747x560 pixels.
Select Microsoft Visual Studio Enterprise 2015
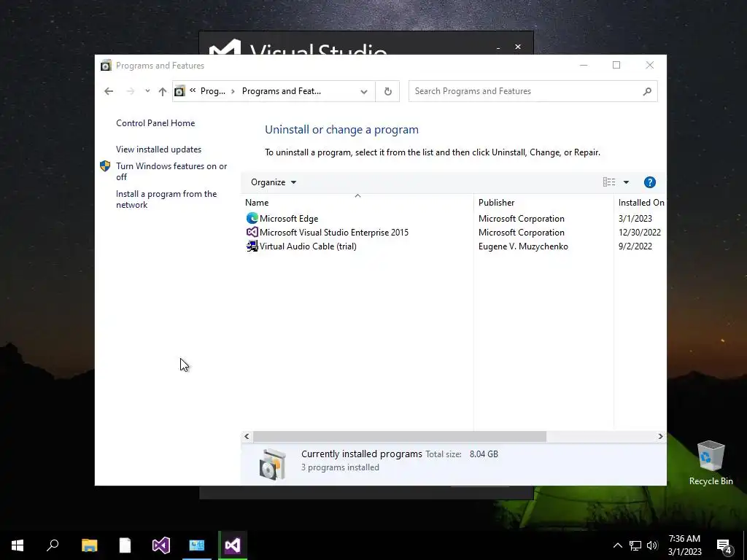[x=454, y=233]
